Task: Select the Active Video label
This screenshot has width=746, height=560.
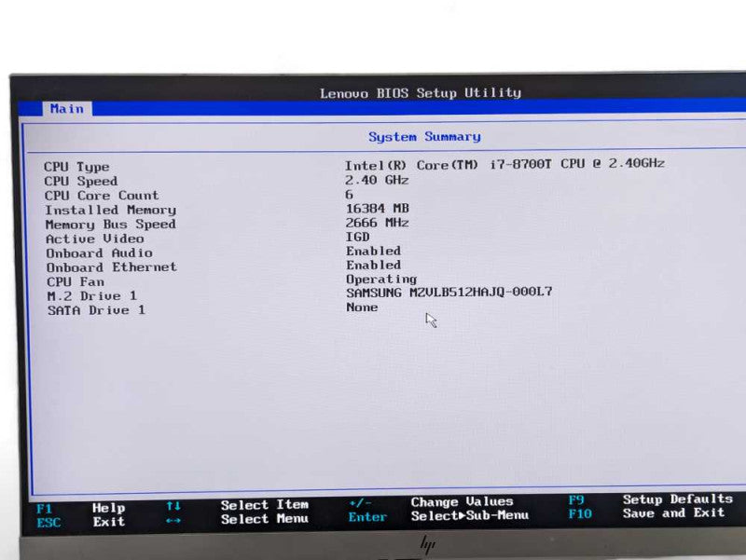Action: point(95,239)
